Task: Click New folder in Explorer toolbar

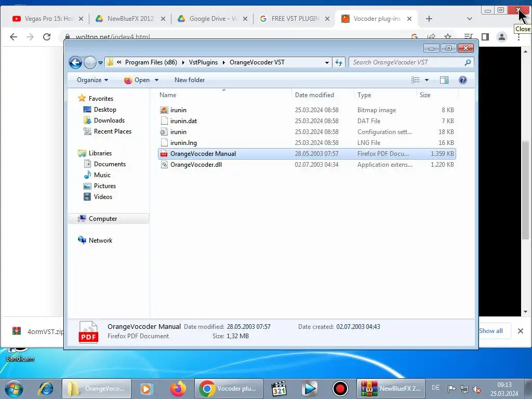Action: 190,80
